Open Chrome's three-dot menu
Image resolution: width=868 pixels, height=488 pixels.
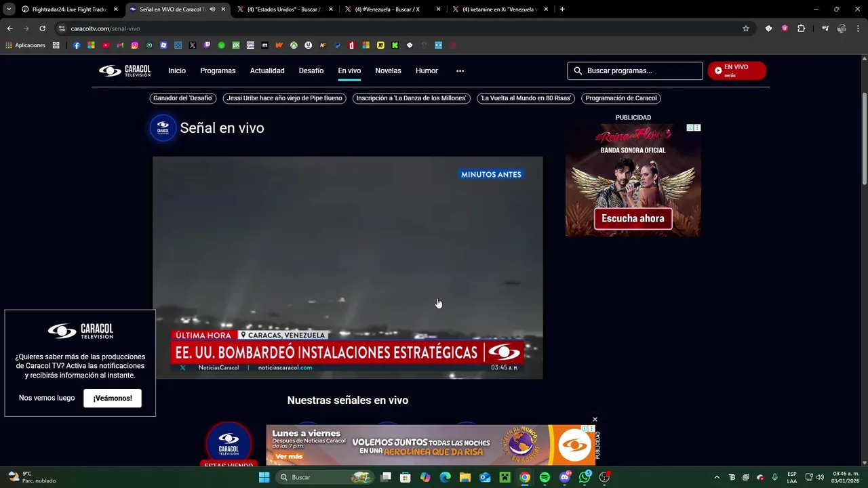859,28
